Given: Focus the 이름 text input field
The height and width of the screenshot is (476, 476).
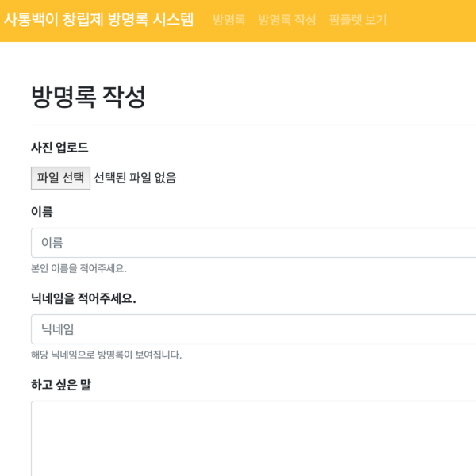Looking at the screenshot, I should 254,243.
